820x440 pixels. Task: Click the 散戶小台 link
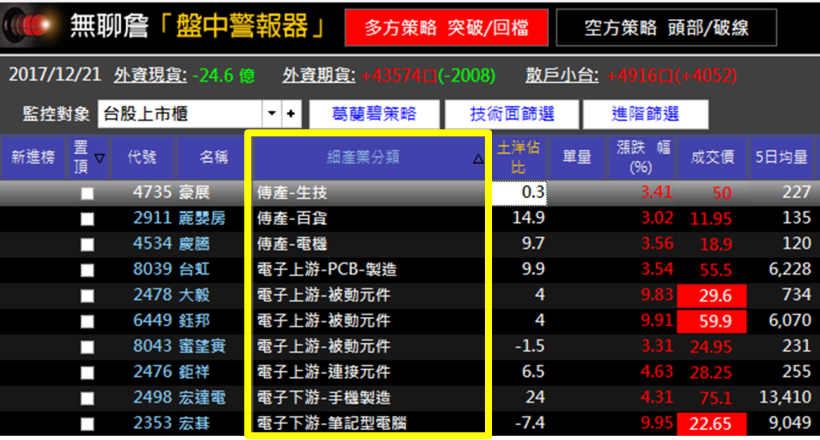pos(562,76)
